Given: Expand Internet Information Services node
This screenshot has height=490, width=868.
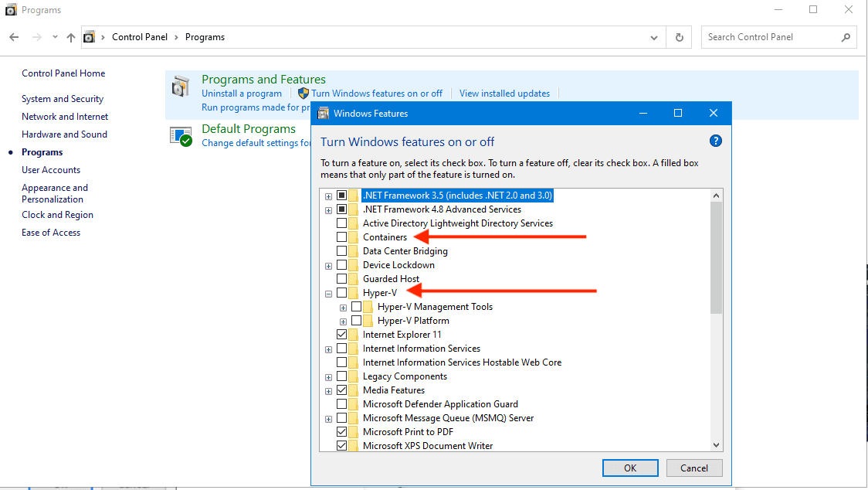Looking at the screenshot, I should tap(328, 350).
